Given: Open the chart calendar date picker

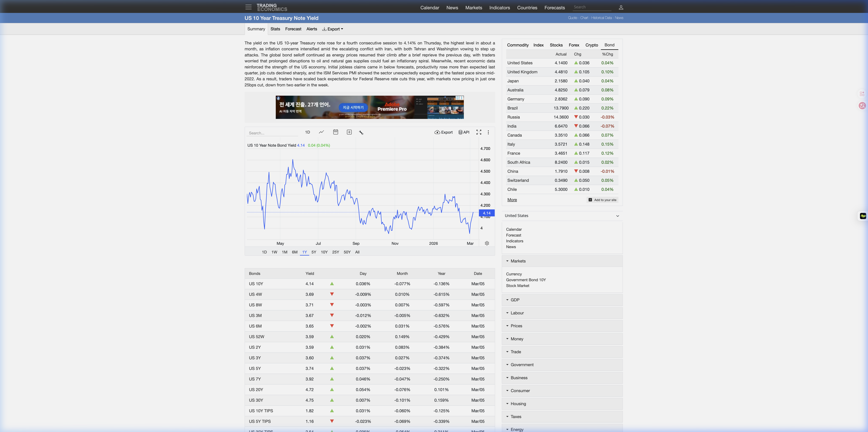Looking at the screenshot, I should click(x=335, y=132).
